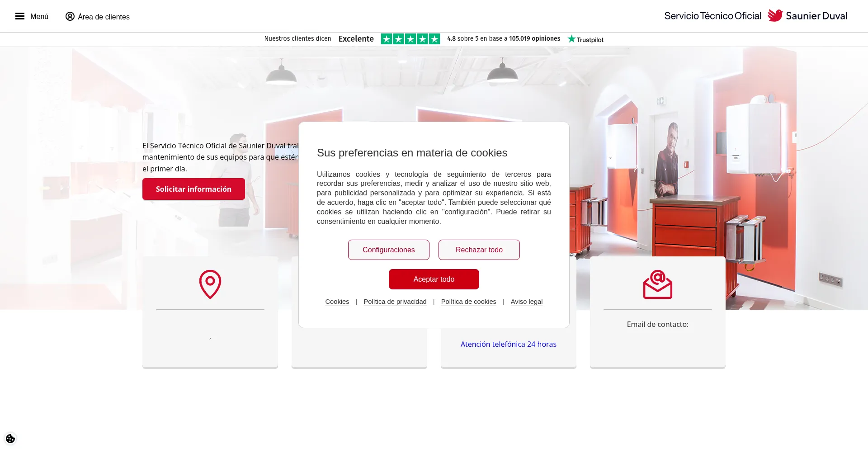Open the hamburger Menú icon
Image resolution: width=868 pixels, height=449 pixels.
point(20,16)
